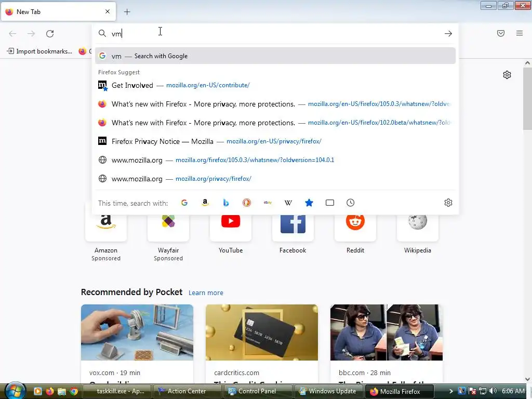Click the forward navigation arrow
Image resolution: width=532 pixels, height=399 pixels.
[x=31, y=34]
